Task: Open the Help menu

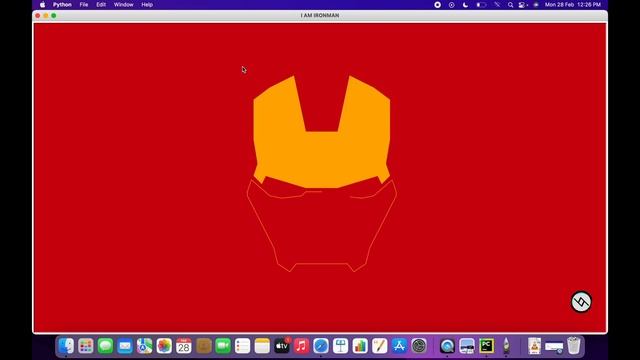Action: tap(147, 5)
